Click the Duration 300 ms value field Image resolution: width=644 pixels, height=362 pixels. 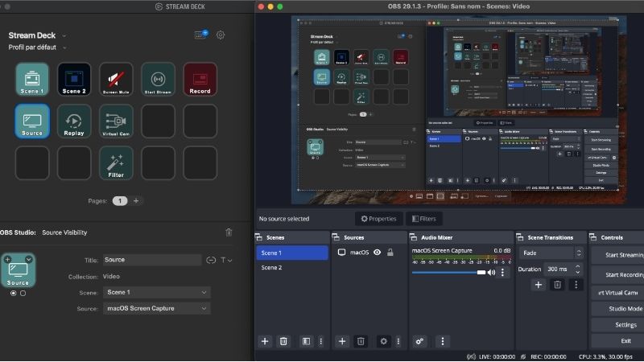[x=559, y=269]
